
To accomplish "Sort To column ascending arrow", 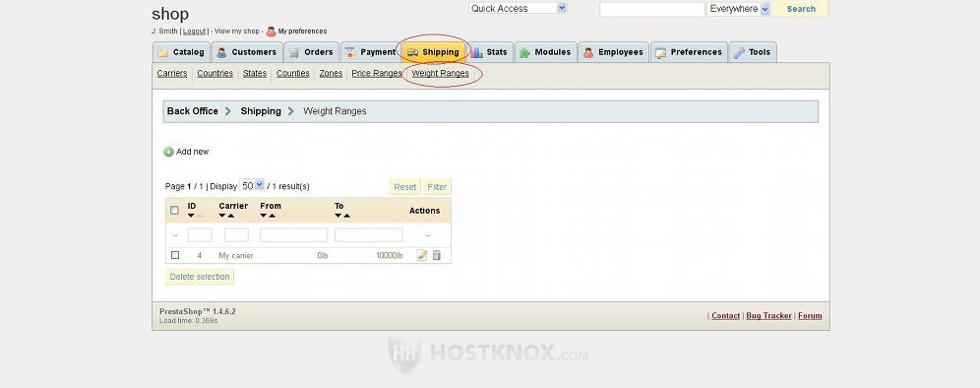I will [x=346, y=216].
